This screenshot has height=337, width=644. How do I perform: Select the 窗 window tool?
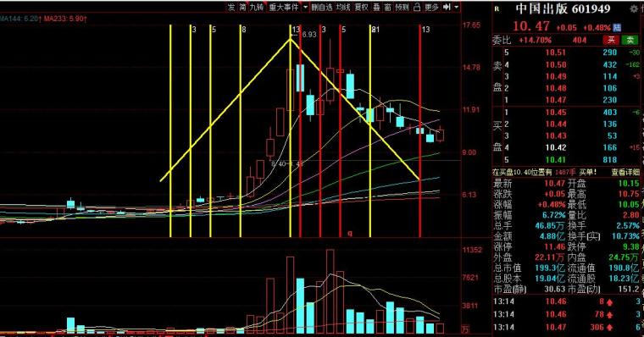[388, 8]
